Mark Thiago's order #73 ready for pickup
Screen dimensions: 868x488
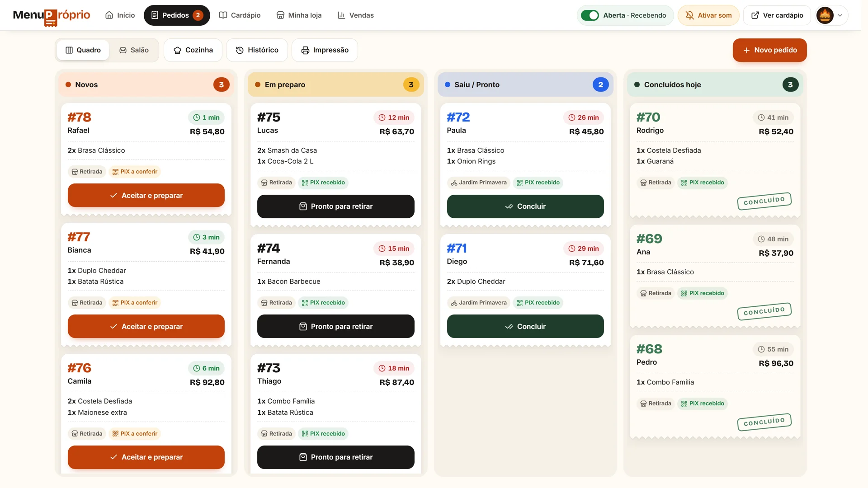pos(336,457)
